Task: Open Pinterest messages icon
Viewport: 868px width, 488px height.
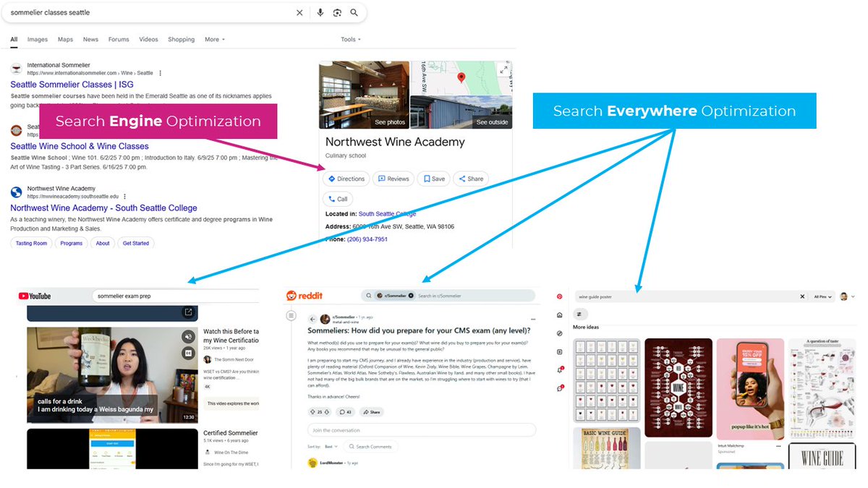Action: [559, 389]
